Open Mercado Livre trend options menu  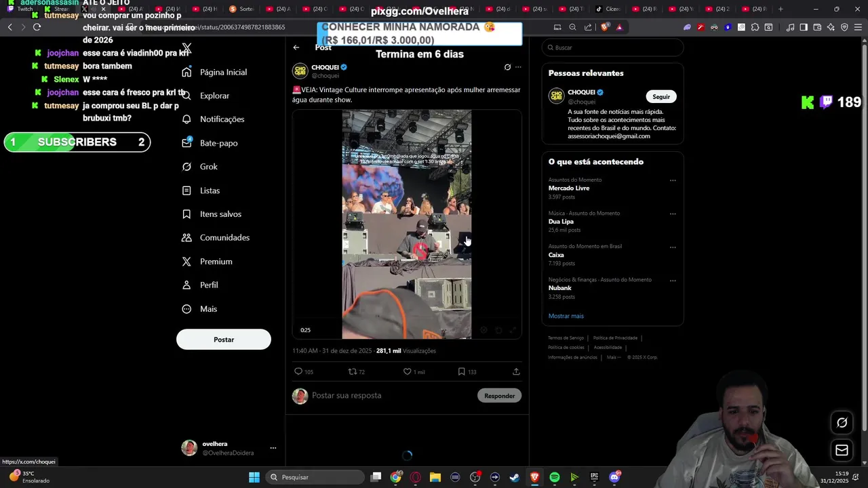coord(673,180)
